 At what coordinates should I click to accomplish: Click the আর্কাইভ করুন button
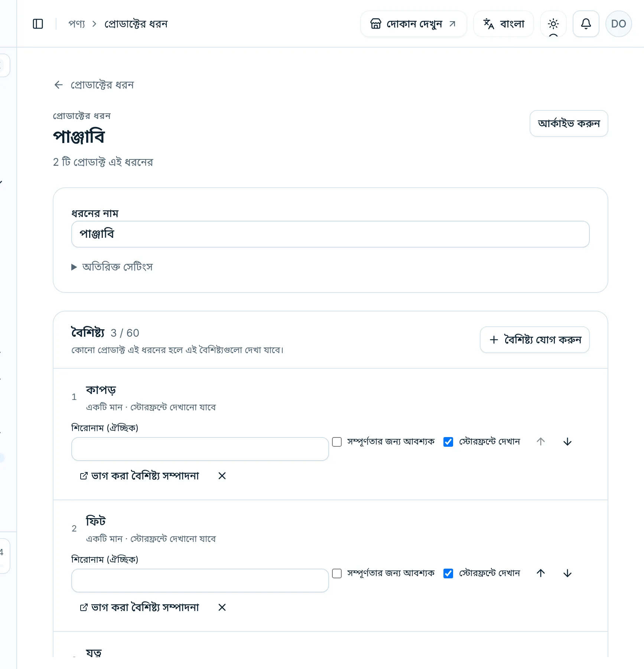point(569,123)
